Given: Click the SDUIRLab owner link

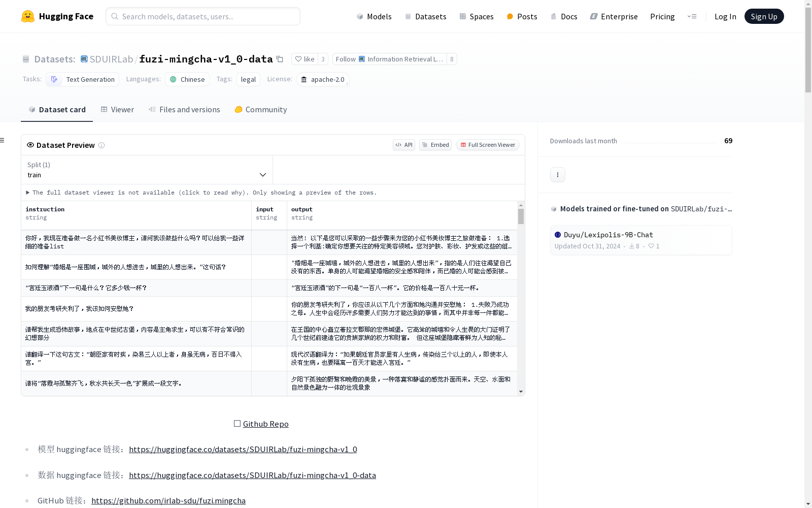Looking at the screenshot, I should coord(111,59).
